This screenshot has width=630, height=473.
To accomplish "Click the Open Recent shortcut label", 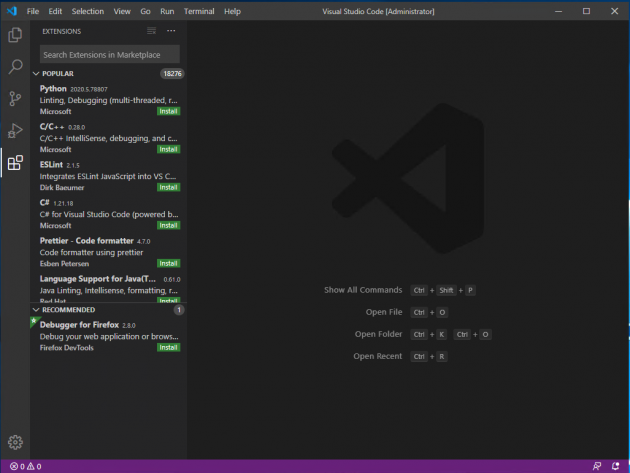I will (x=378, y=356).
